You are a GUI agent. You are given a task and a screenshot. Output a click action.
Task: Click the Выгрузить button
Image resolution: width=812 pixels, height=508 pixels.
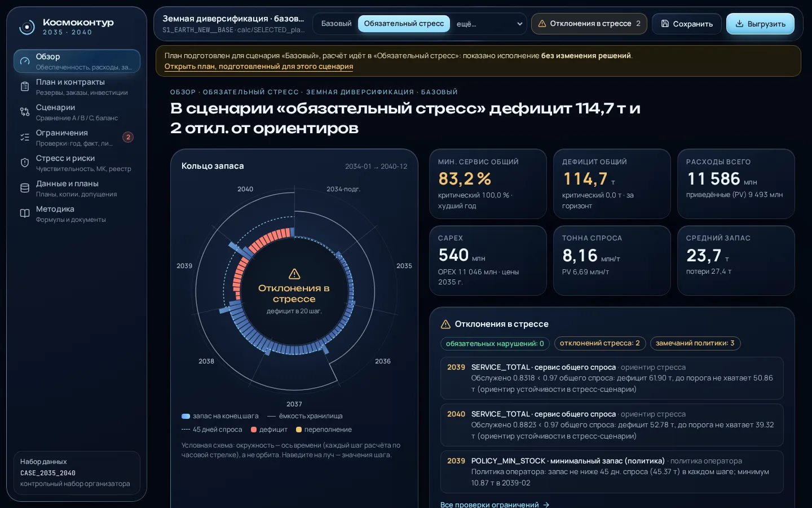760,24
